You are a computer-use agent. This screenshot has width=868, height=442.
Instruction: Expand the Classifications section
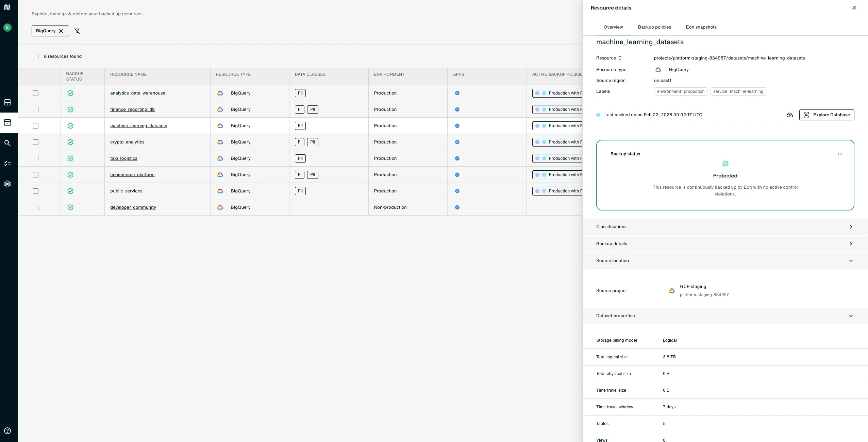click(725, 227)
